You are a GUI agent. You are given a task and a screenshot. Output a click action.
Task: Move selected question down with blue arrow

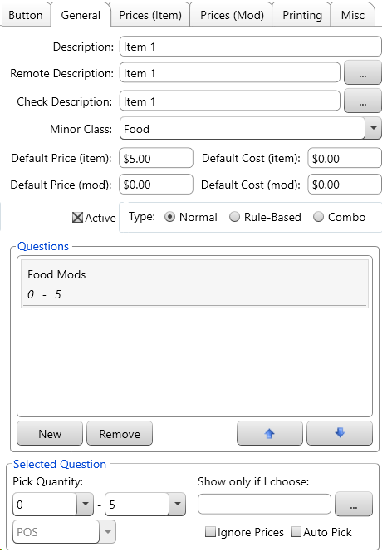pyautogui.click(x=340, y=433)
